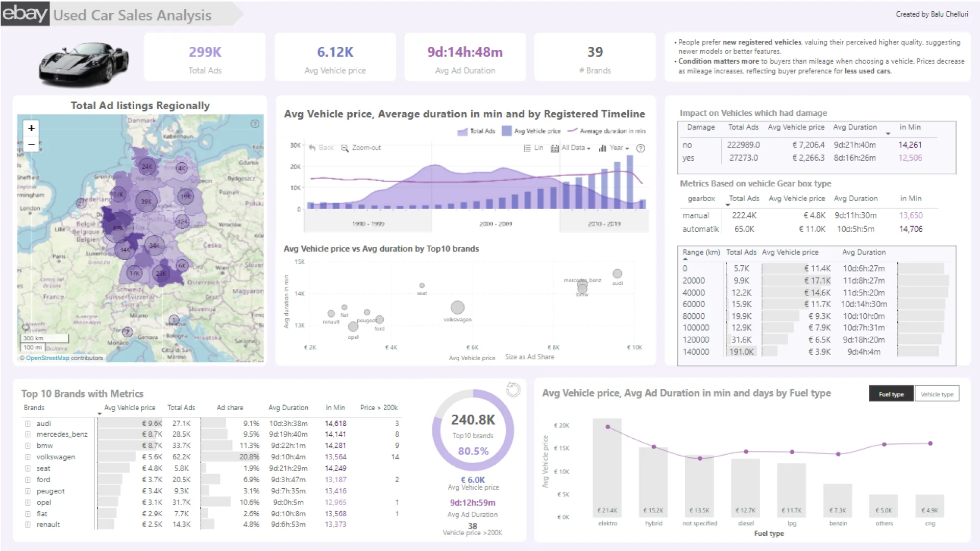Open the All Data dropdown
The width and height of the screenshot is (980, 551).
[571, 148]
